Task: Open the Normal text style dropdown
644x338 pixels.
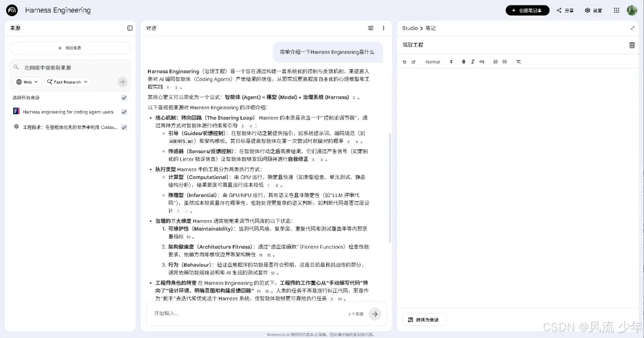Action: (439, 62)
